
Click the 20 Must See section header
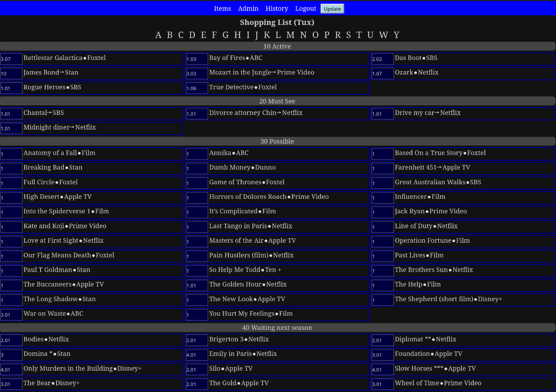[278, 101]
